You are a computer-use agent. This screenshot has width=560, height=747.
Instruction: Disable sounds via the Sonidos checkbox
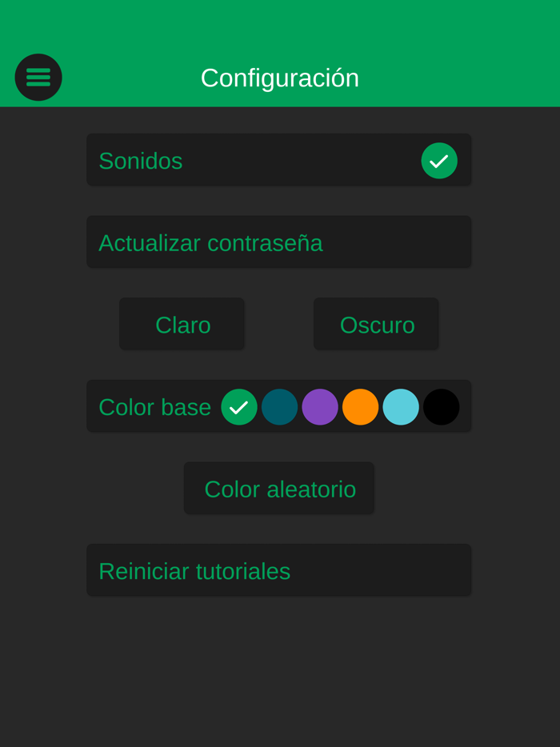439,161
